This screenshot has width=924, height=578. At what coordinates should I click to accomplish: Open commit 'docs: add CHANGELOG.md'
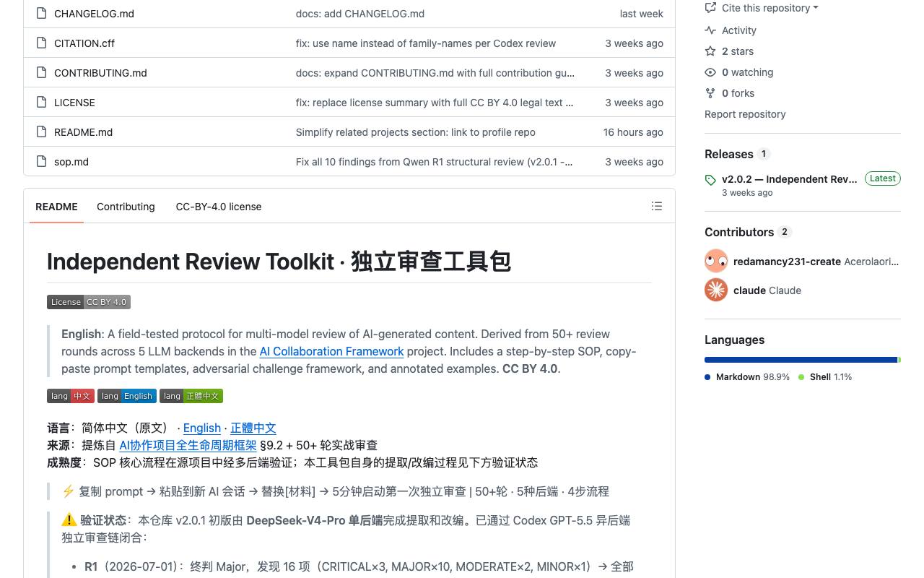click(x=360, y=14)
